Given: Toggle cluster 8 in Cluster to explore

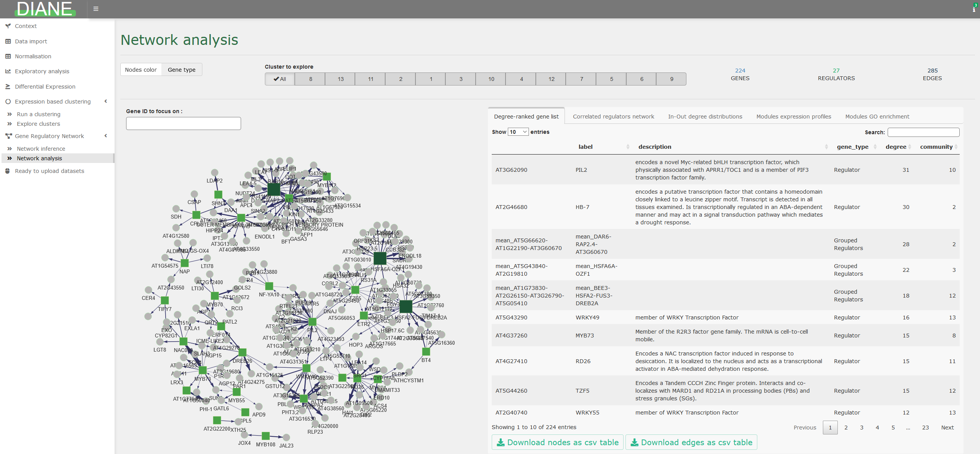Looking at the screenshot, I should pos(310,79).
